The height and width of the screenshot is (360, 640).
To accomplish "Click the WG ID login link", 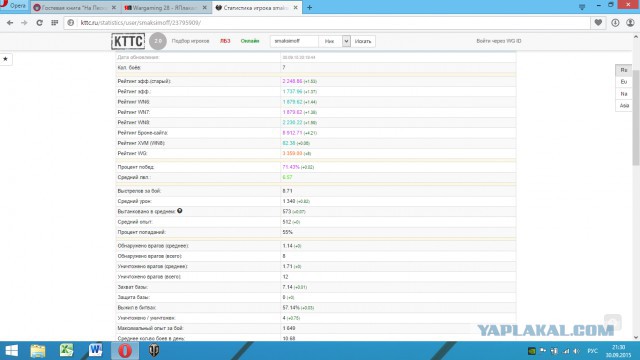I will click(498, 41).
